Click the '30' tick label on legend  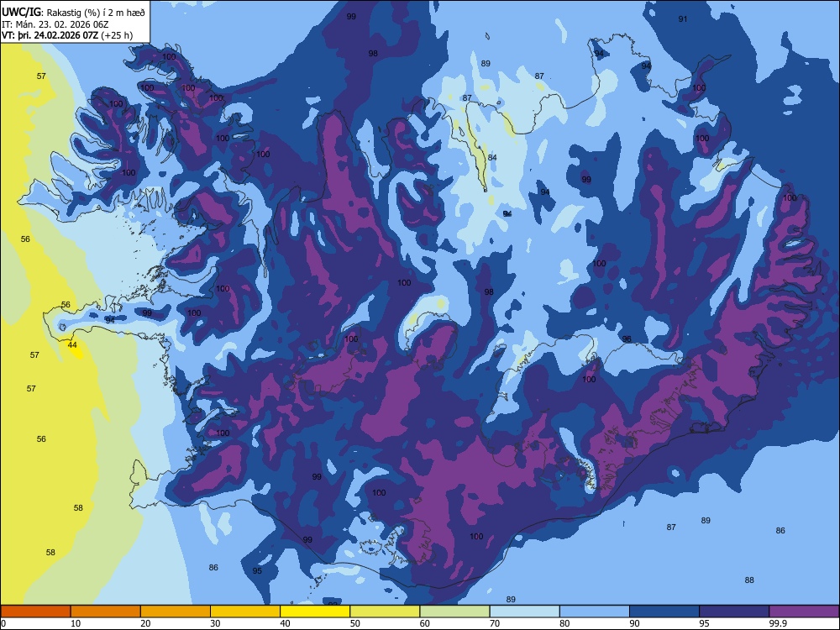[215, 623]
